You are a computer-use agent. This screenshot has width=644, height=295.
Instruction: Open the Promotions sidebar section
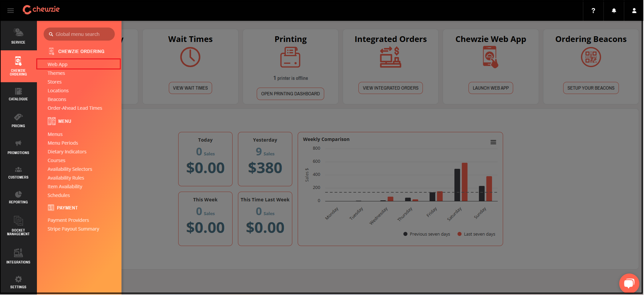click(x=18, y=147)
